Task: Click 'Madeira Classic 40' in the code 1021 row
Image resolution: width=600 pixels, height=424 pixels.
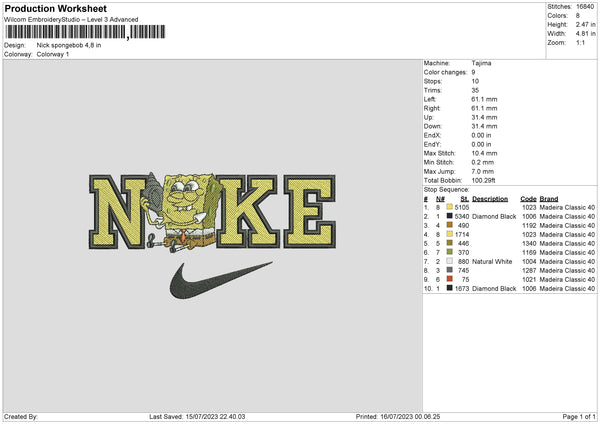Action: coord(567,279)
